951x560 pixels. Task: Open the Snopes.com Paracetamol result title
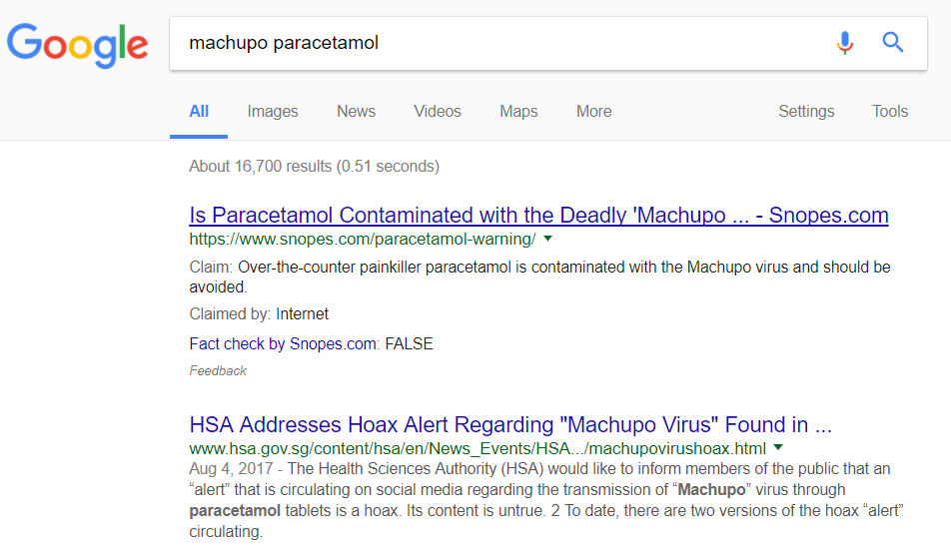538,216
